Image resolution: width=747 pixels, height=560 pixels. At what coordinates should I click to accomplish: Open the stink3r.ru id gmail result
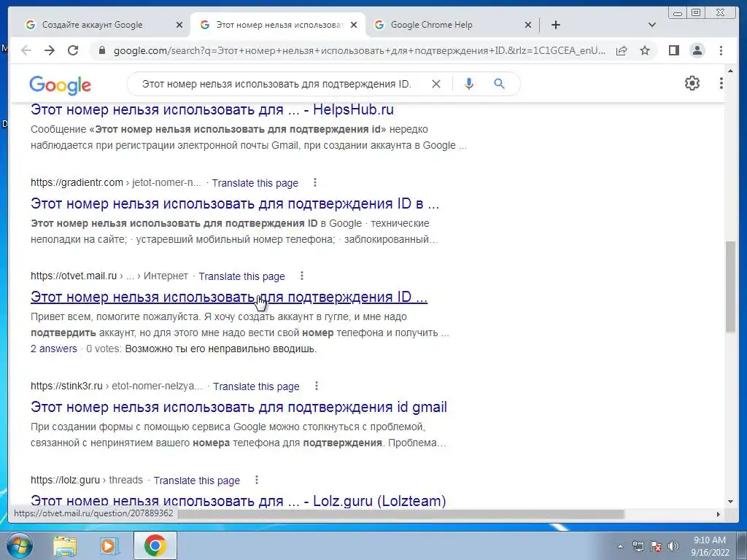pos(239,407)
